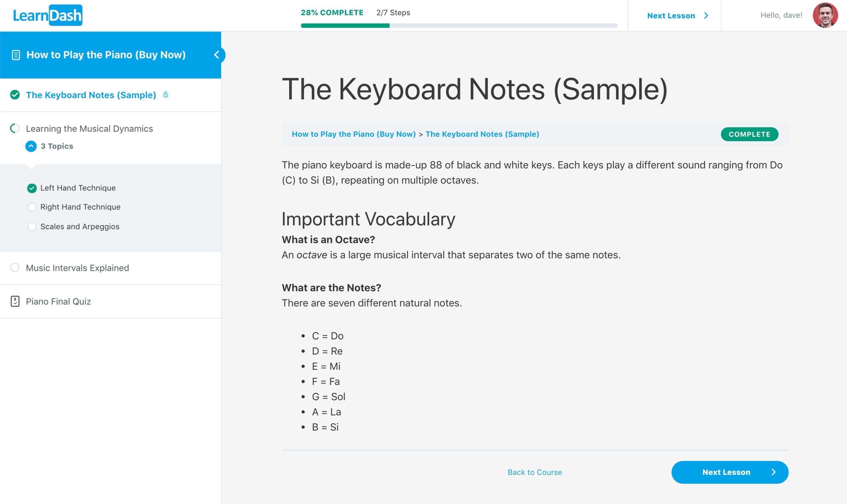The image size is (847, 504).
Task: Open the Music Intervals Explained lesson
Action: click(77, 268)
